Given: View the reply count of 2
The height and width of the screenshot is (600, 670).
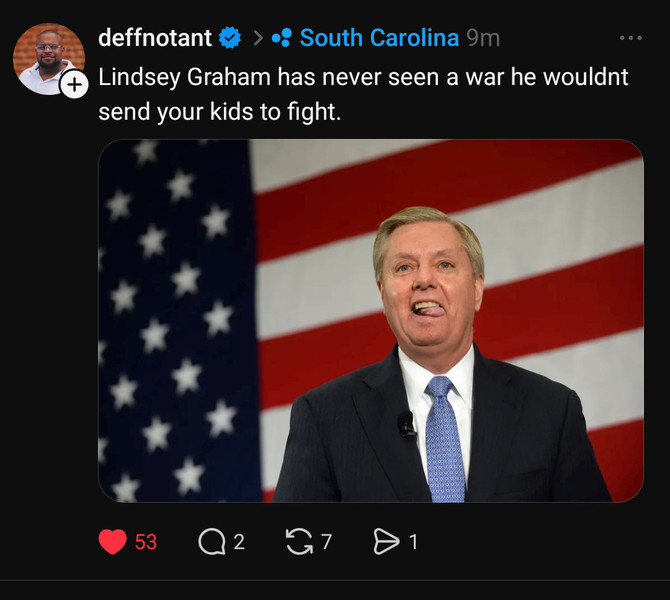Looking at the screenshot, I should click(239, 542).
